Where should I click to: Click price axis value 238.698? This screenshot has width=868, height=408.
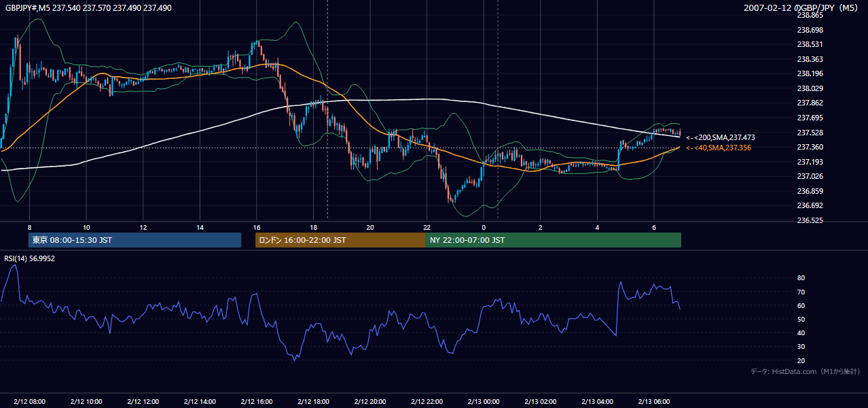point(810,30)
